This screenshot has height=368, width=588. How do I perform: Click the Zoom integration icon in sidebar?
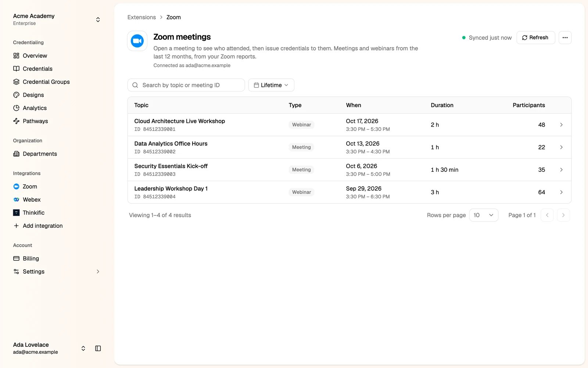click(x=16, y=187)
